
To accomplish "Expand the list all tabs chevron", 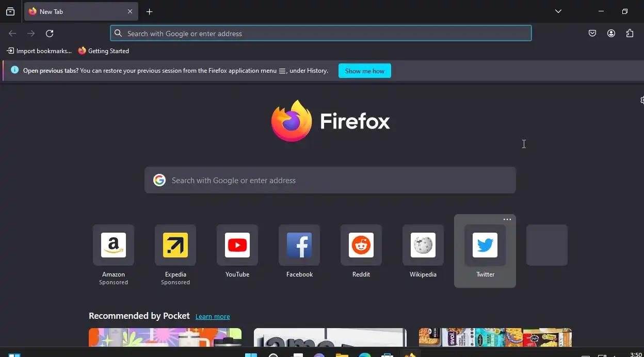I will coord(558,11).
